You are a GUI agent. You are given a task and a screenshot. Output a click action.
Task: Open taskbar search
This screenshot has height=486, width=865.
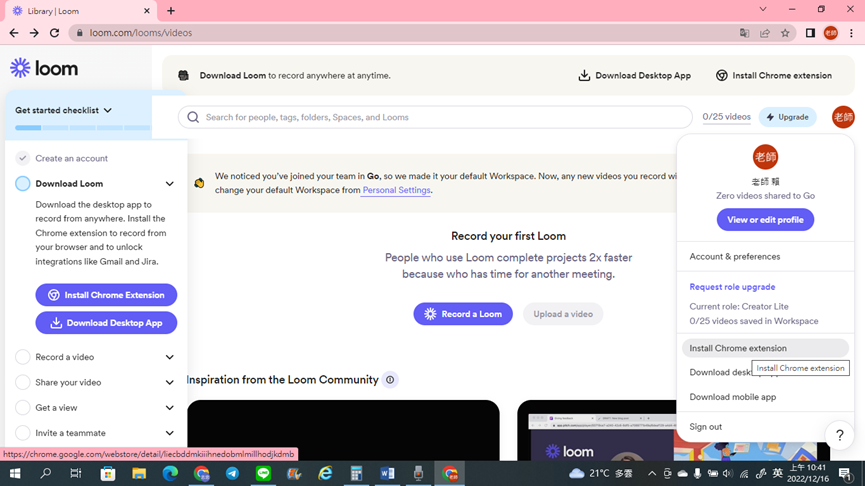point(46,473)
